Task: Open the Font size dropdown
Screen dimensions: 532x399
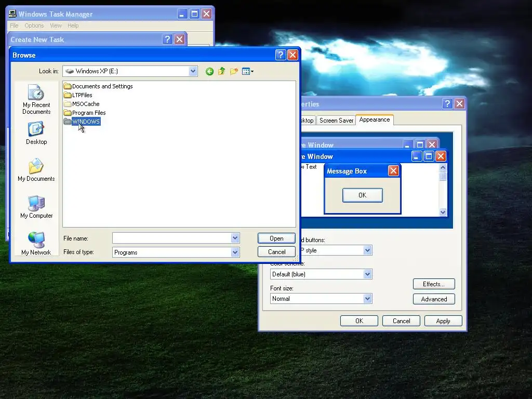Action: click(367, 299)
